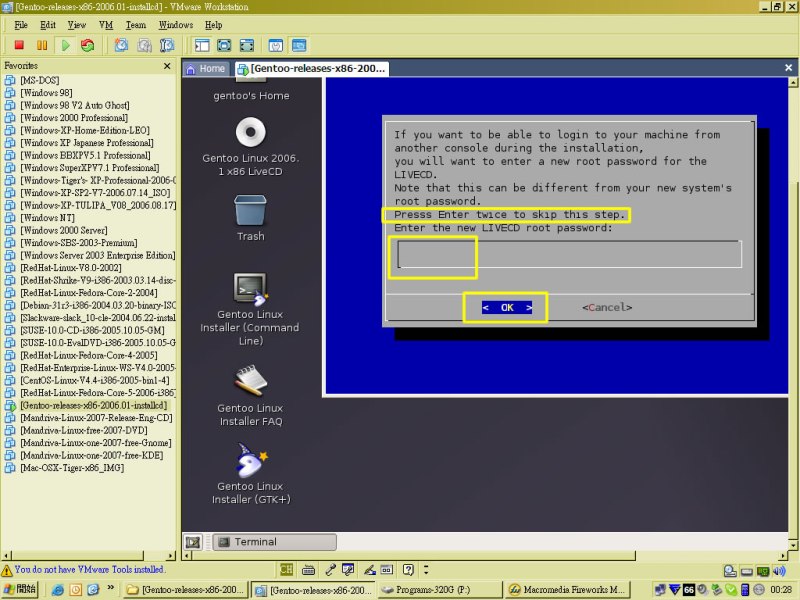Viewport: 800px width, 600px height.
Task: Open the Edit menu
Action: [48, 25]
